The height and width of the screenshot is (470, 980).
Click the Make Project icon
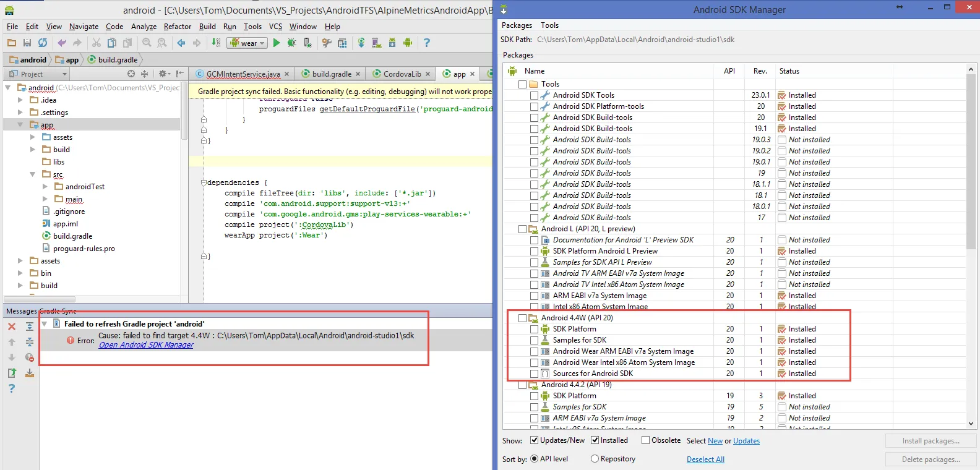tap(216, 43)
